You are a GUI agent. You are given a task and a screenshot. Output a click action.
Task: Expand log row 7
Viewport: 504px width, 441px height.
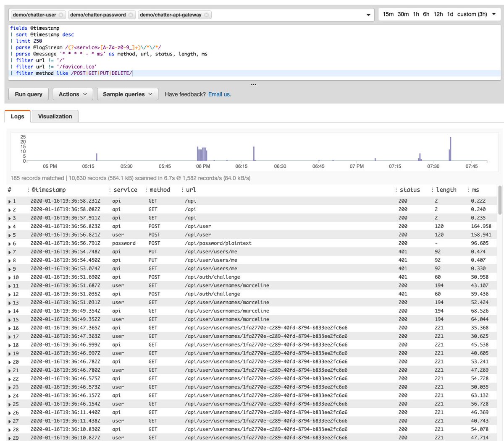point(10,252)
